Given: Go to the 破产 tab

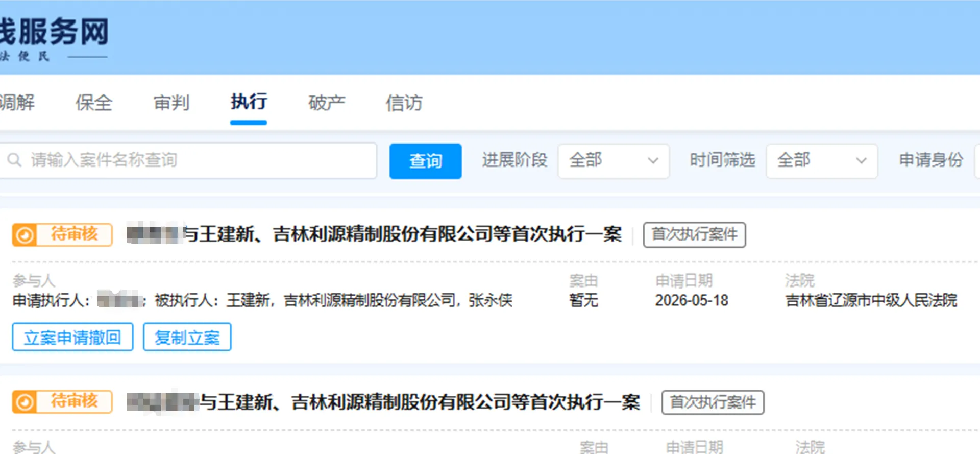Looking at the screenshot, I should (x=327, y=103).
